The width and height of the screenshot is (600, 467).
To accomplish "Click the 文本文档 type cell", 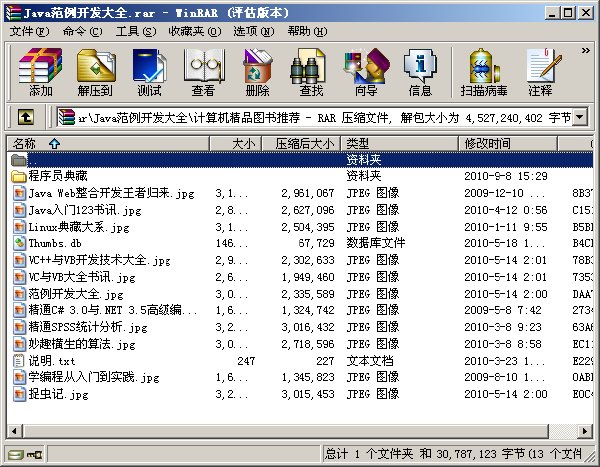I will click(370, 361).
